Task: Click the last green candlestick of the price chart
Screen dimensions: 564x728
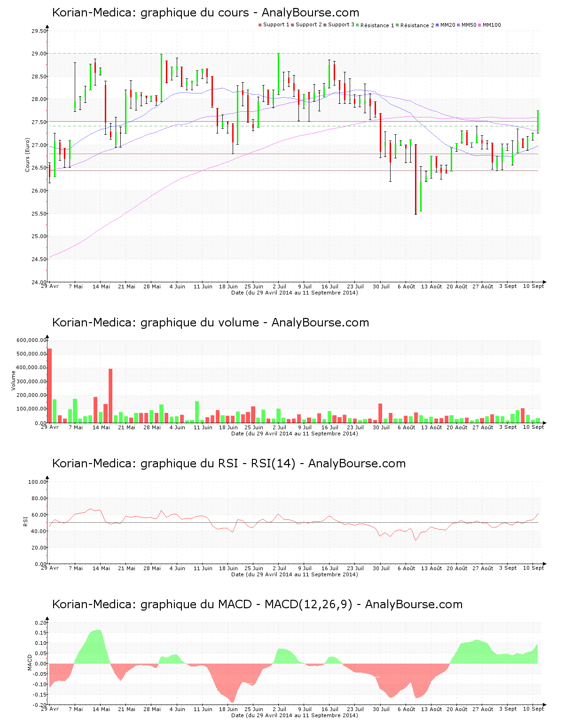Action: point(538,121)
